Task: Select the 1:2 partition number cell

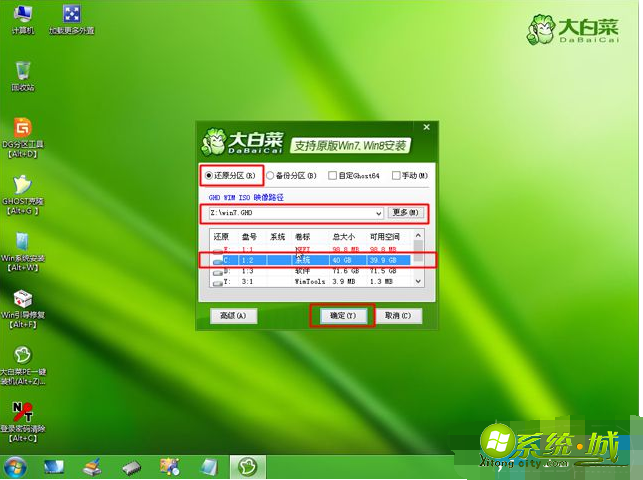Action: click(247, 260)
